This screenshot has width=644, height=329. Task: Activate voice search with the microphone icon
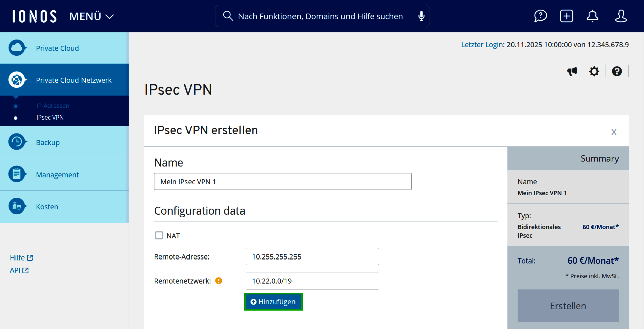[421, 16]
